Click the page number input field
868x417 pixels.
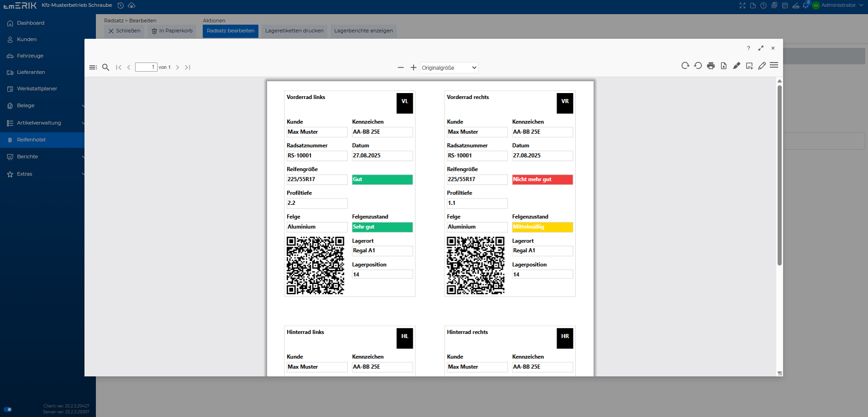(x=146, y=67)
